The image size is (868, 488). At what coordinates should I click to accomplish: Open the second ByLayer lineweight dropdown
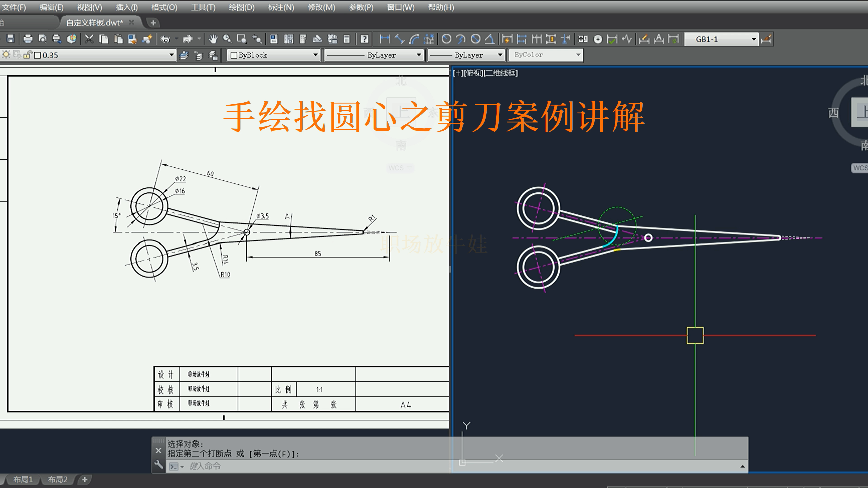click(466, 55)
